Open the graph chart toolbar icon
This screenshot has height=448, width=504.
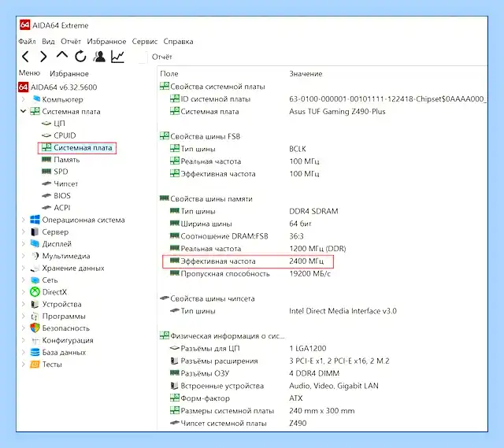(117, 57)
